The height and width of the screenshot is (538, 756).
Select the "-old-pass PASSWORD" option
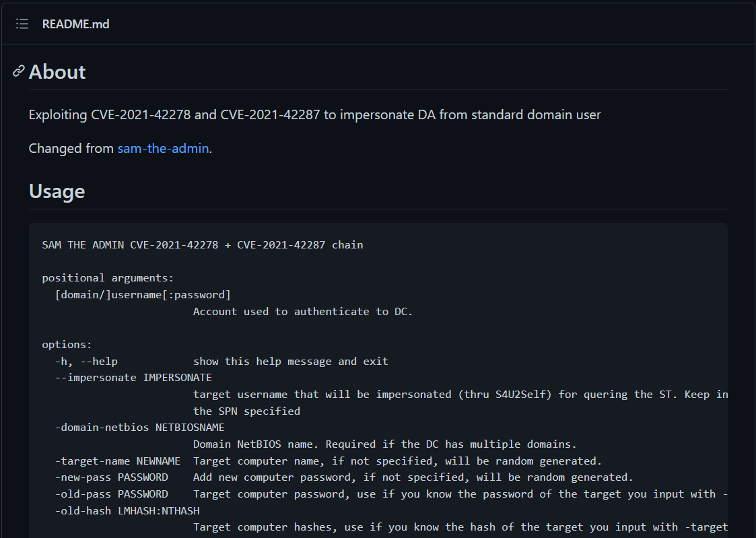[x=111, y=494]
